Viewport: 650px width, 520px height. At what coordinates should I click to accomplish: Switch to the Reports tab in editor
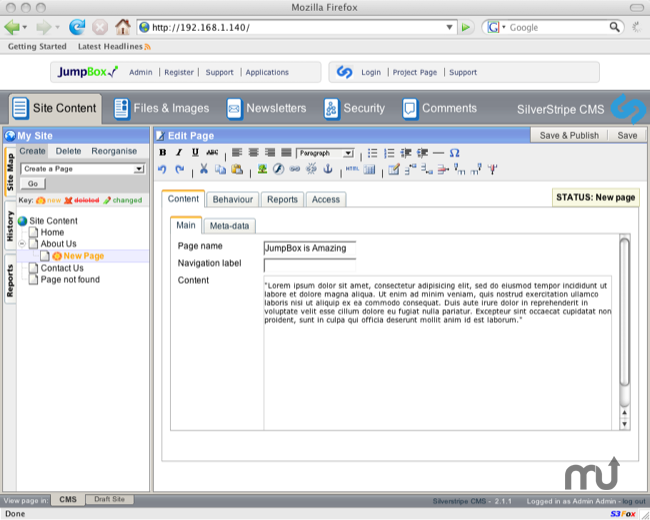coord(282,199)
